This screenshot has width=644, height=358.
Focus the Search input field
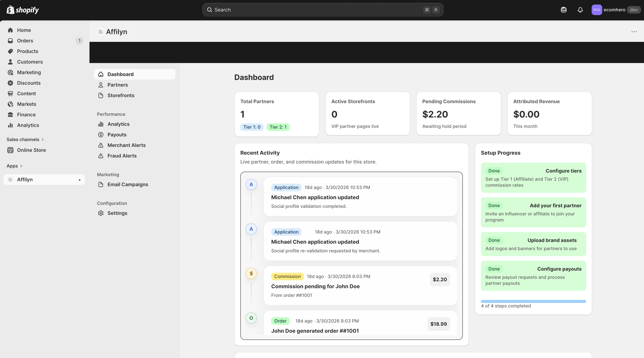(x=323, y=10)
